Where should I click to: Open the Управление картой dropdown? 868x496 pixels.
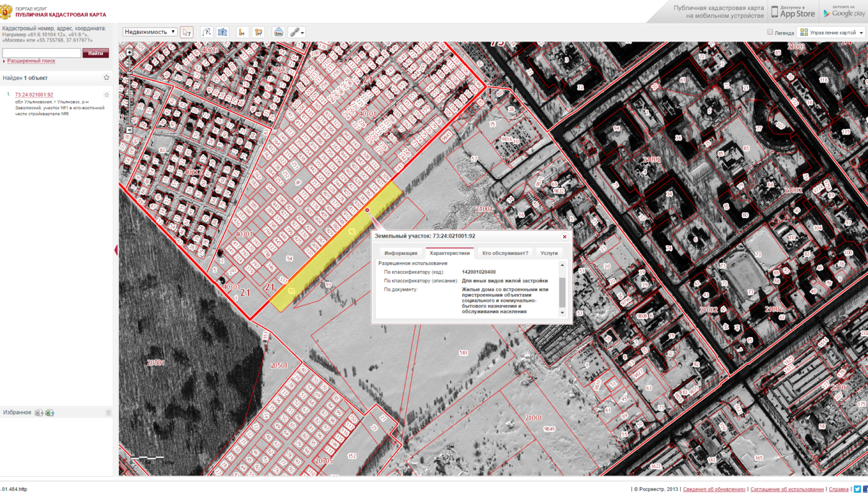(x=830, y=32)
